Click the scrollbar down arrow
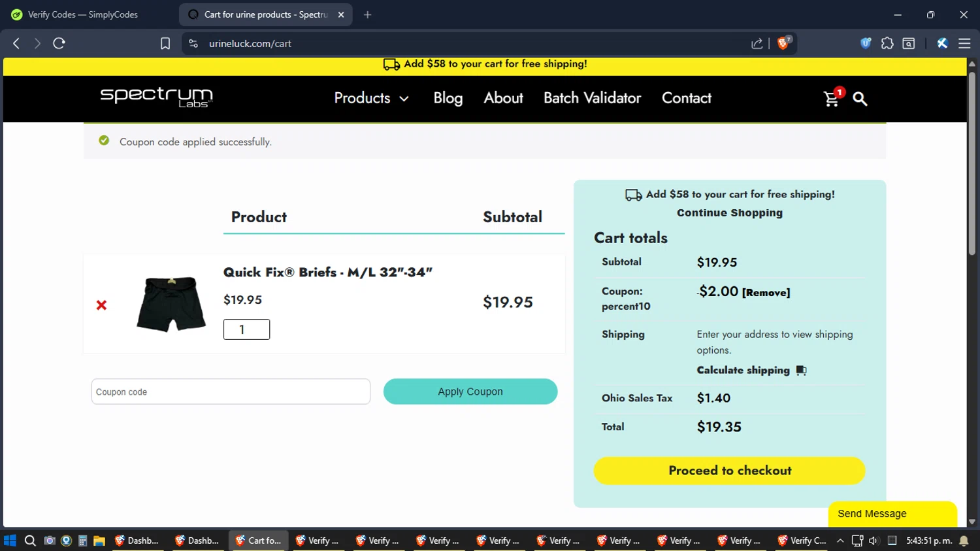Image resolution: width=980 pixels, height=551 pixels. [972, 522]
